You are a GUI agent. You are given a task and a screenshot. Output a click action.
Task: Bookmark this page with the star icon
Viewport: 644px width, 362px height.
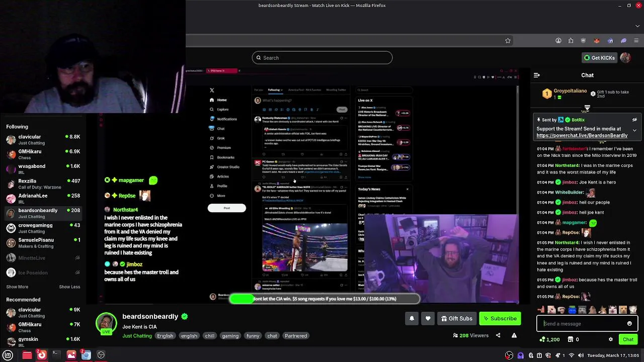(x=508, y=41)
